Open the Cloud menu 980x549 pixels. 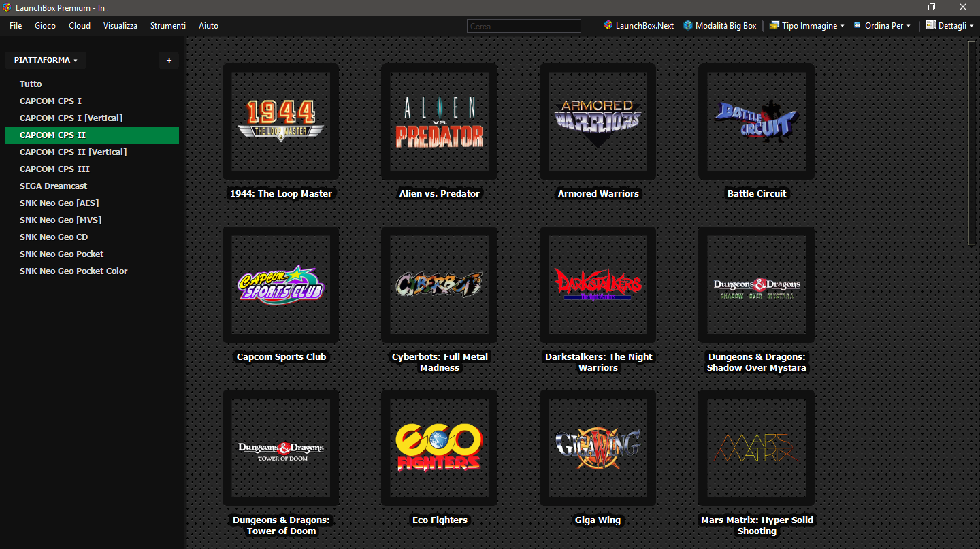pyautogui.click(x=80, y=25)
